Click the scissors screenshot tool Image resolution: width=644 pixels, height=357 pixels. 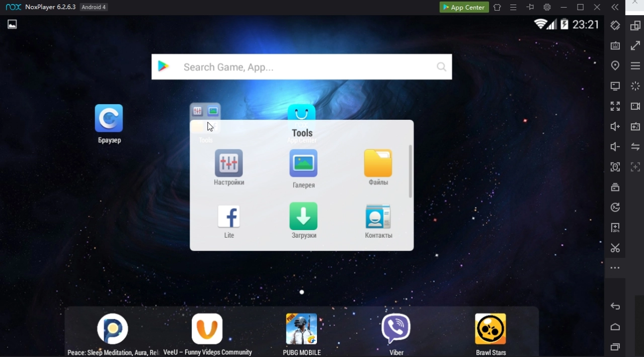pos(615,248)
